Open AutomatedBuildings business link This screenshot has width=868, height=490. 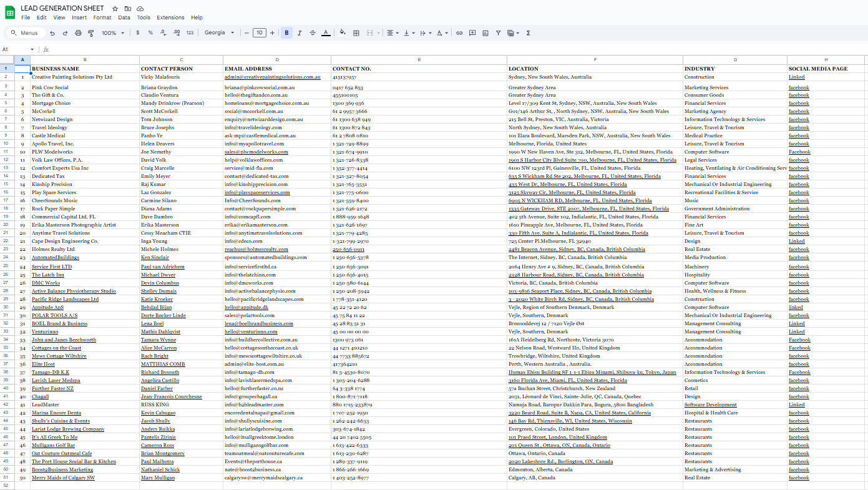tap(56, 258)
